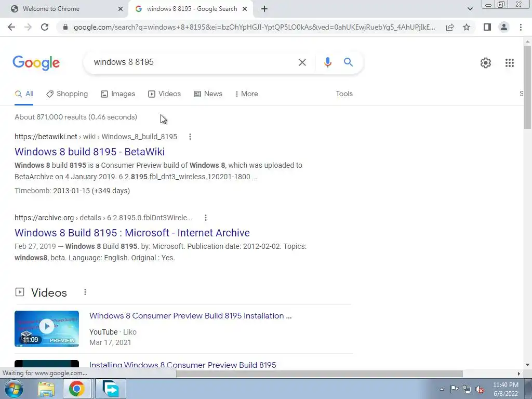Screen dimensions: 532x399
Task: Open the Chrome profile menu
Action: tap(504, 27)
